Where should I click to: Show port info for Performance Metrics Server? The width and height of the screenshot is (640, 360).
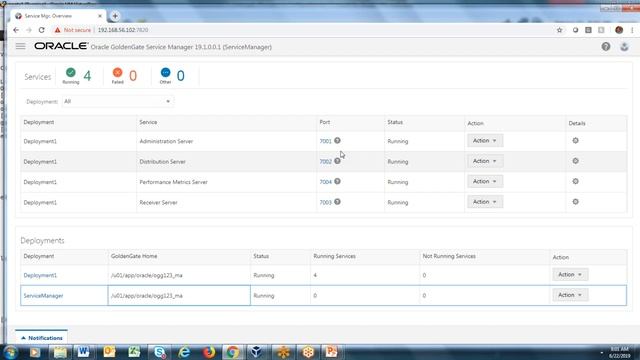pyautogui.click(x=337, y=181)
